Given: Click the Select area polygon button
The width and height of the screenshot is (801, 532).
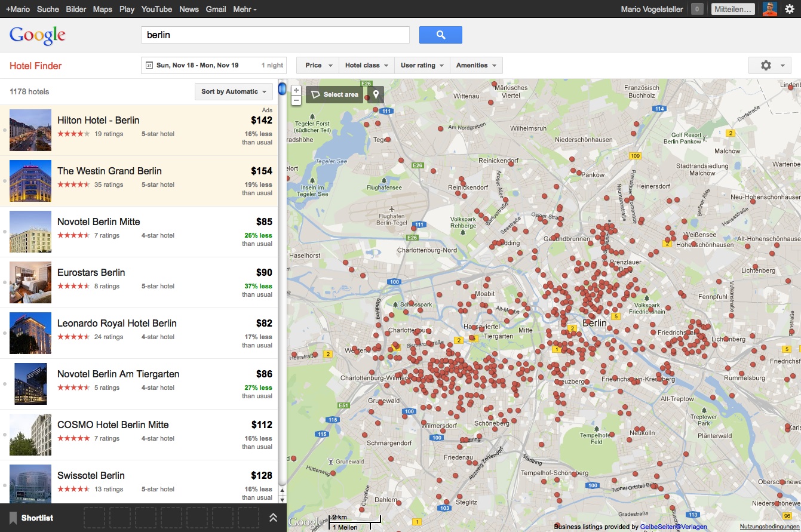Looking at the screenshot, I should [335, 94].
